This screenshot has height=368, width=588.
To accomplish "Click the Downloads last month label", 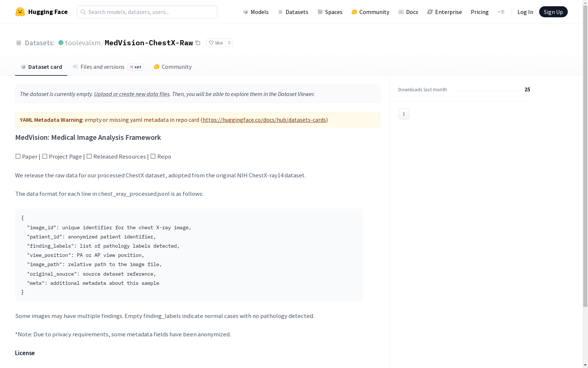I will (423, 89).
